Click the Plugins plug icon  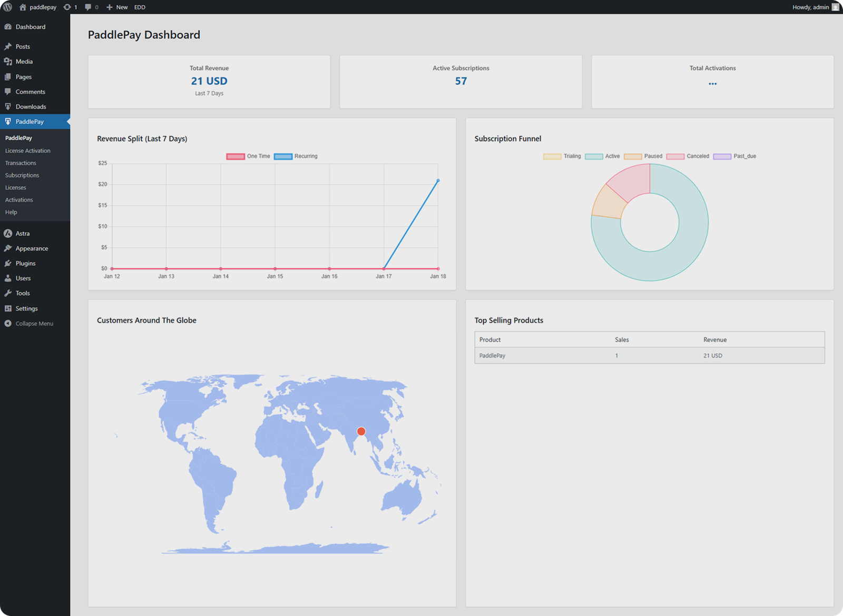click(8, 263)
